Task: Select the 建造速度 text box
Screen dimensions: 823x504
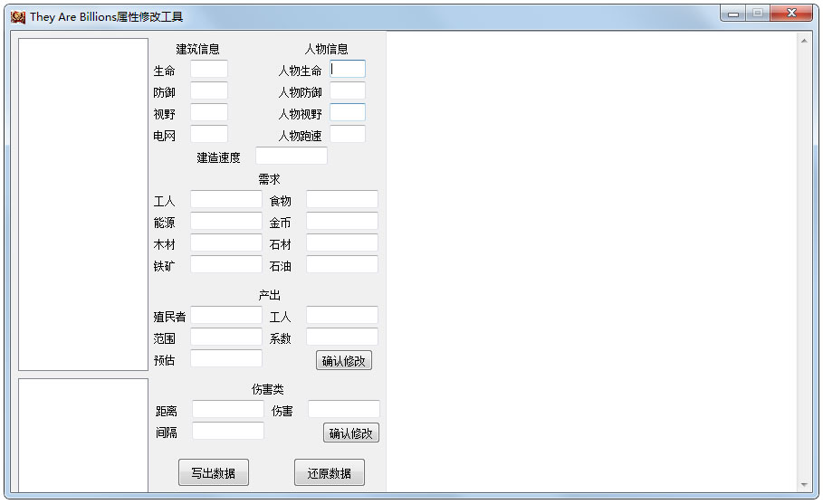Action: click(x=291, y=156)
